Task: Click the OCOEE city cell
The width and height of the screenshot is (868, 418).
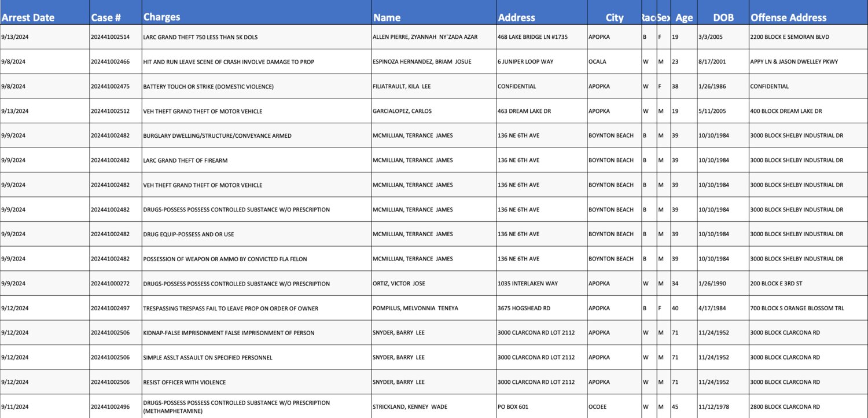Action: (x=614, y=406)
